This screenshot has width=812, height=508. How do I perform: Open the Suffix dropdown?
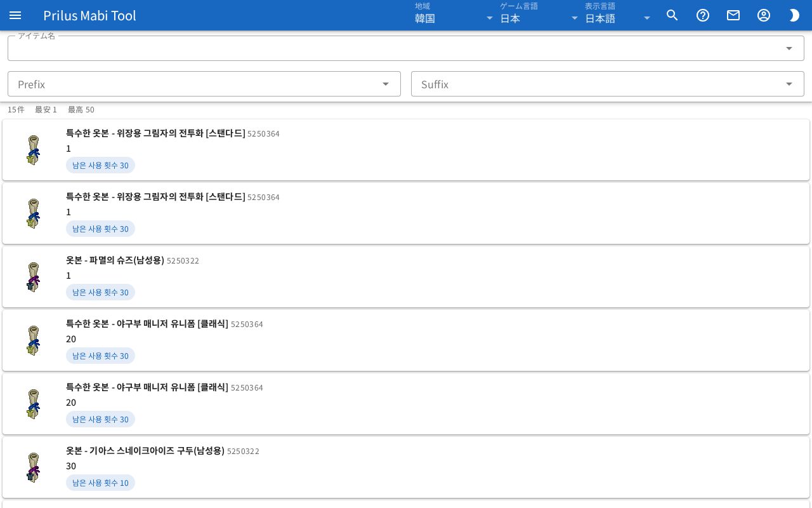click(608, 84)
